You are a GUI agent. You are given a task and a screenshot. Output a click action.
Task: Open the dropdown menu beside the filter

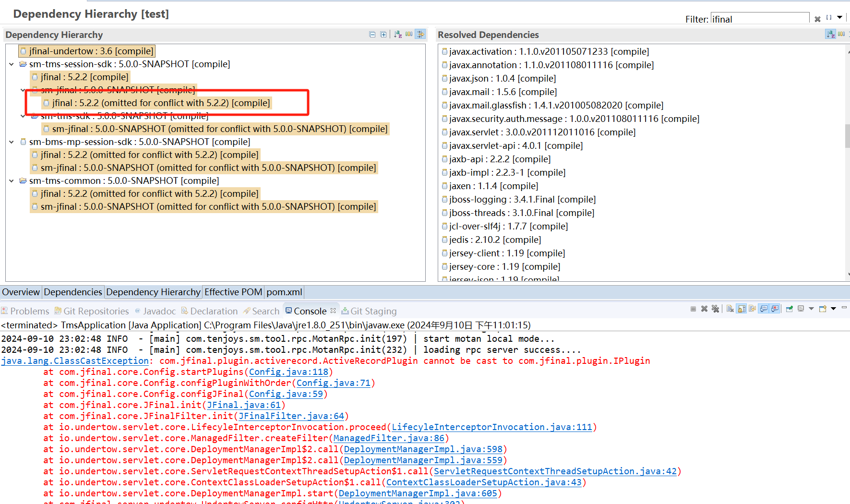(x=840, y=18)
